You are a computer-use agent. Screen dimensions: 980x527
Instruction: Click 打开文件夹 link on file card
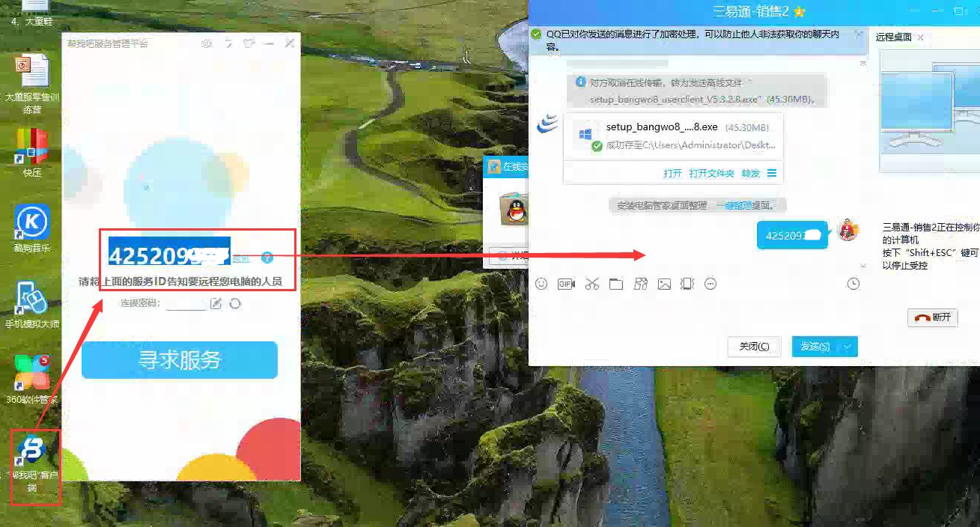click(711, 174)
